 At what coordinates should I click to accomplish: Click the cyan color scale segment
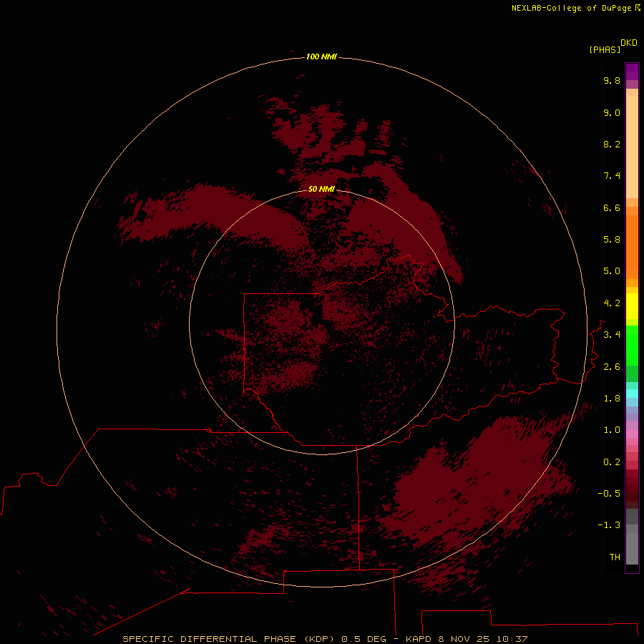coord(632,394)
